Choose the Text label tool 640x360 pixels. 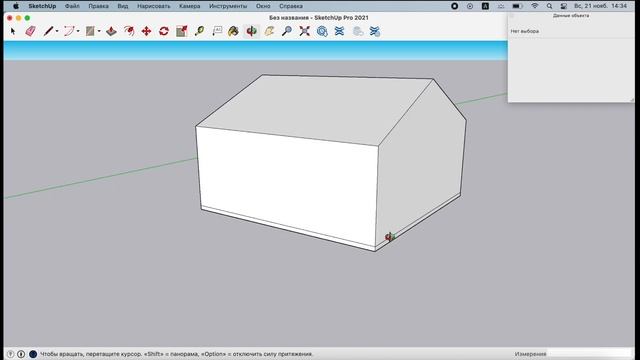pos(217,31)
